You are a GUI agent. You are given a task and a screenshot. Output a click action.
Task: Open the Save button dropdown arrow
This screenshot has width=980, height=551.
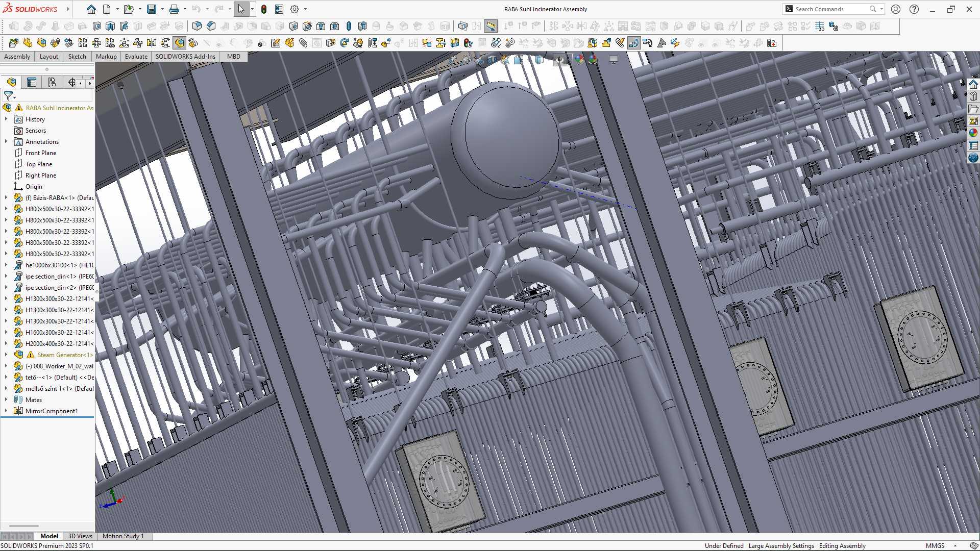162,9
